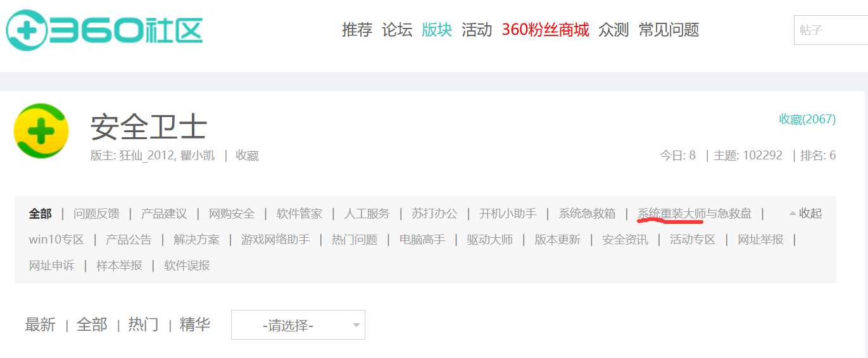Open the 360粉丝商城 link
868x358 pixels.
click(x=545, y=30)
